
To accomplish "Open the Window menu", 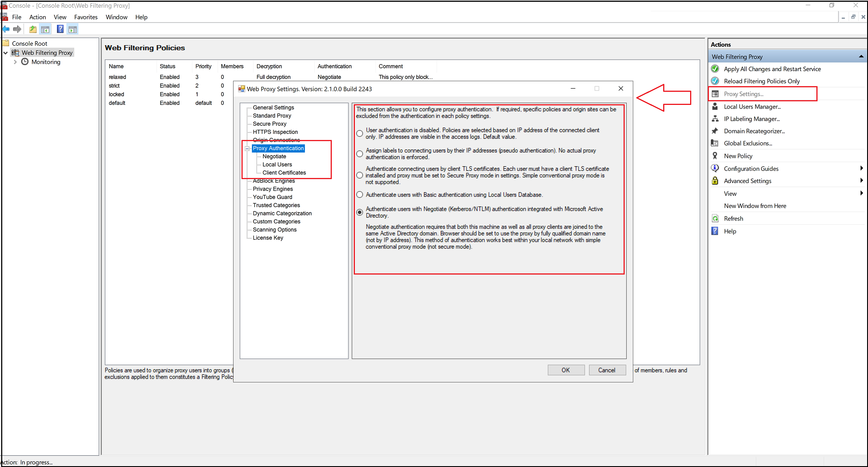I will click(117, 17).
